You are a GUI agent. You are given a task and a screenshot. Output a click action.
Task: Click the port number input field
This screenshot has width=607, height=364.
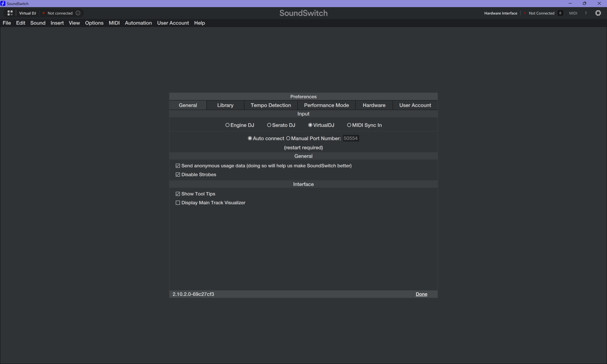(351, 139)
